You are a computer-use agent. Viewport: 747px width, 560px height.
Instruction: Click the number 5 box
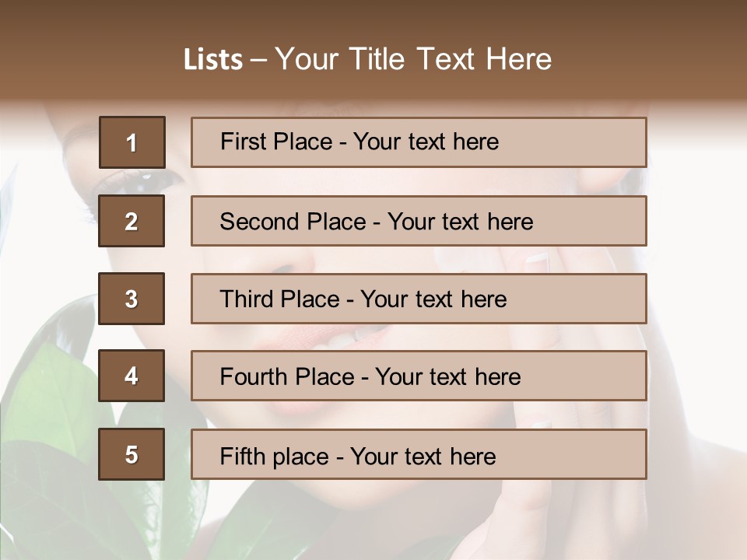132,454
